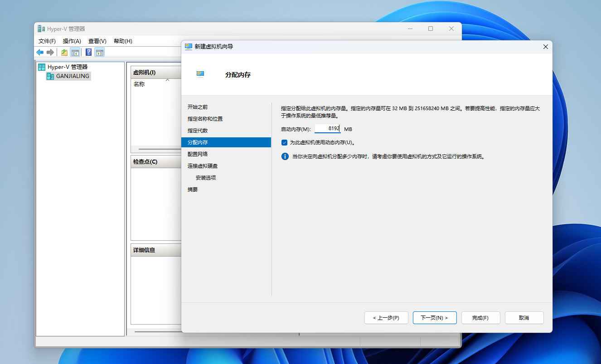Click the 完成(F) button
The image size is (601, 364).
(481, 318)
